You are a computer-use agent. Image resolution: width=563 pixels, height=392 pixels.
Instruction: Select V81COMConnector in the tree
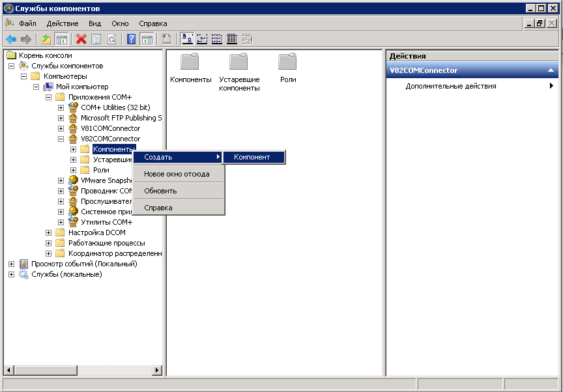tap(110, 128)
